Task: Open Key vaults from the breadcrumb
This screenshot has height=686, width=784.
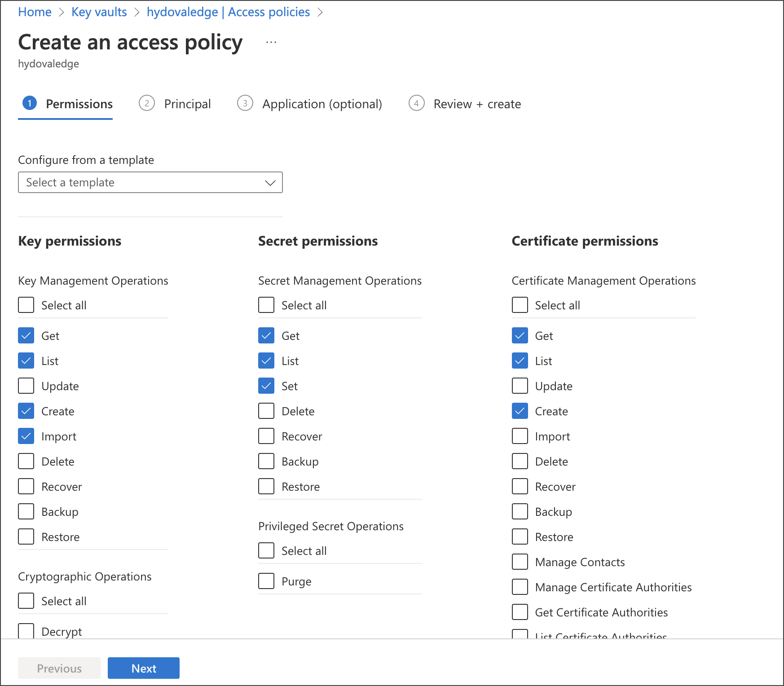Action: [x=99, y=12]
